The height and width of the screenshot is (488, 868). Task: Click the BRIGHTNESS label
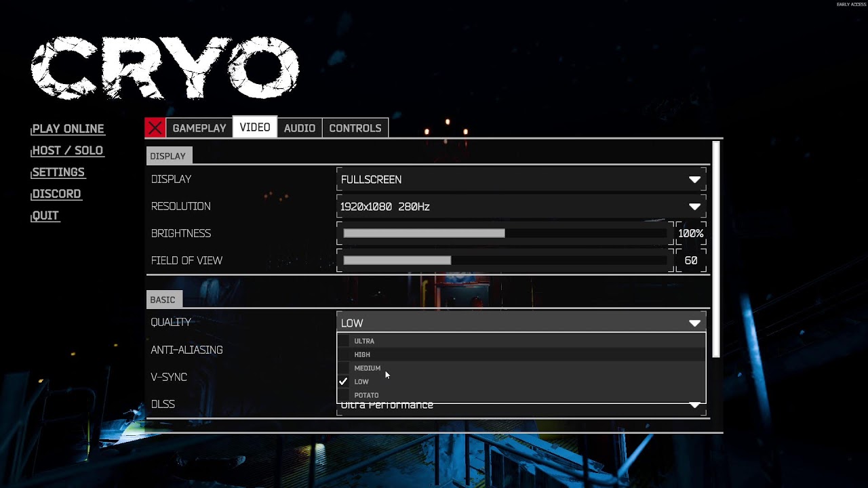(x=180, y=233)
